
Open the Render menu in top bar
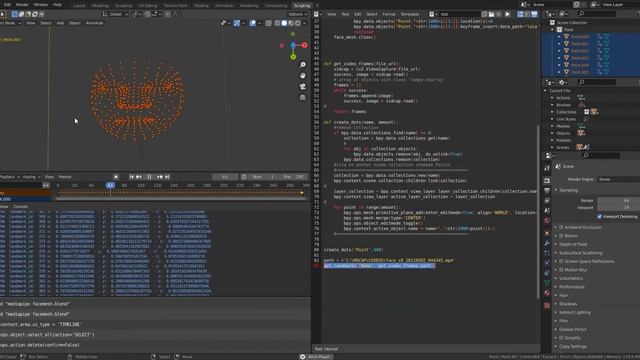22,5
